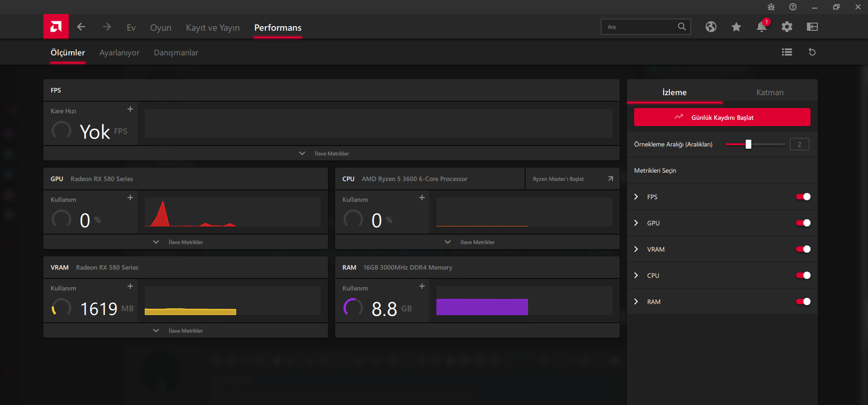Click 'Radeon RX 580 Series' GPU label
The image size is (868, 405).
click(102, 179)
